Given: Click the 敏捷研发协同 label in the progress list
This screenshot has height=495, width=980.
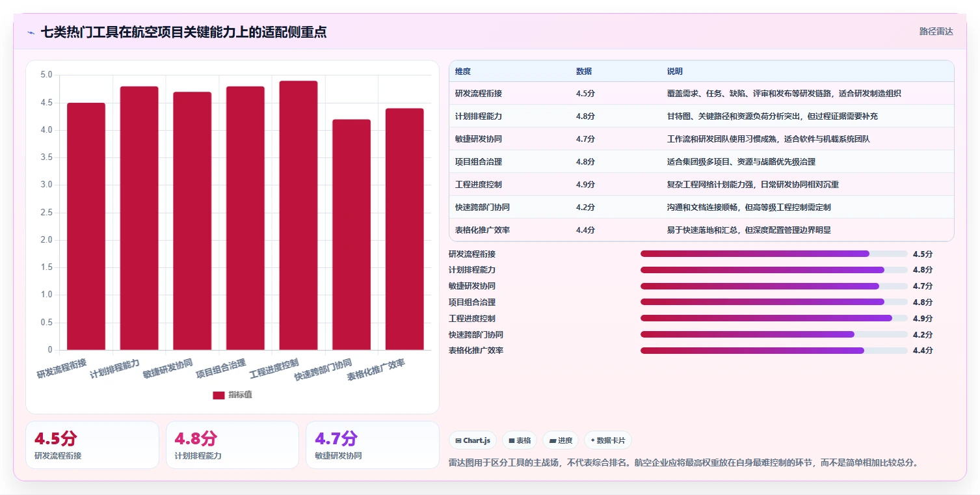Looking at the screenshot, I should pyautogui.click(x=472, y=286).
